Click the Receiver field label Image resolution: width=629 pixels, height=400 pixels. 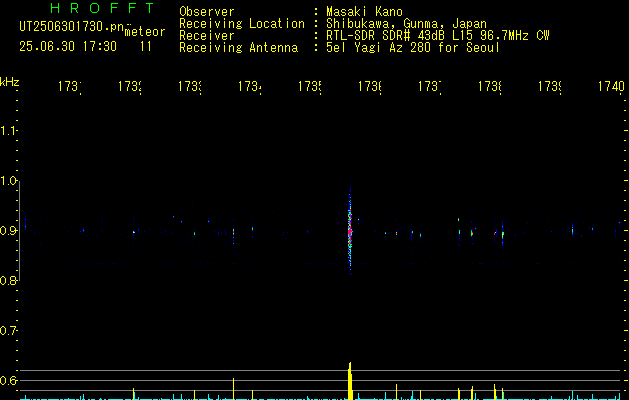point(207,36)
